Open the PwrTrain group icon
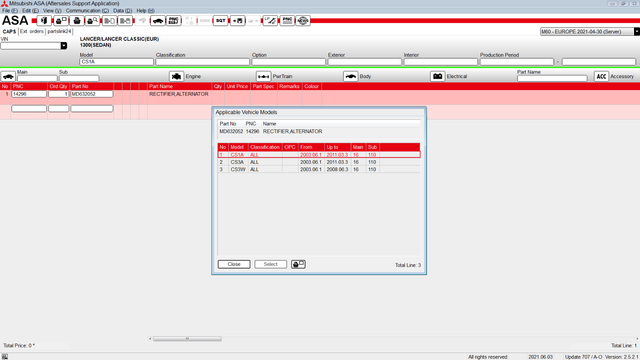 [x=263, y=76]
